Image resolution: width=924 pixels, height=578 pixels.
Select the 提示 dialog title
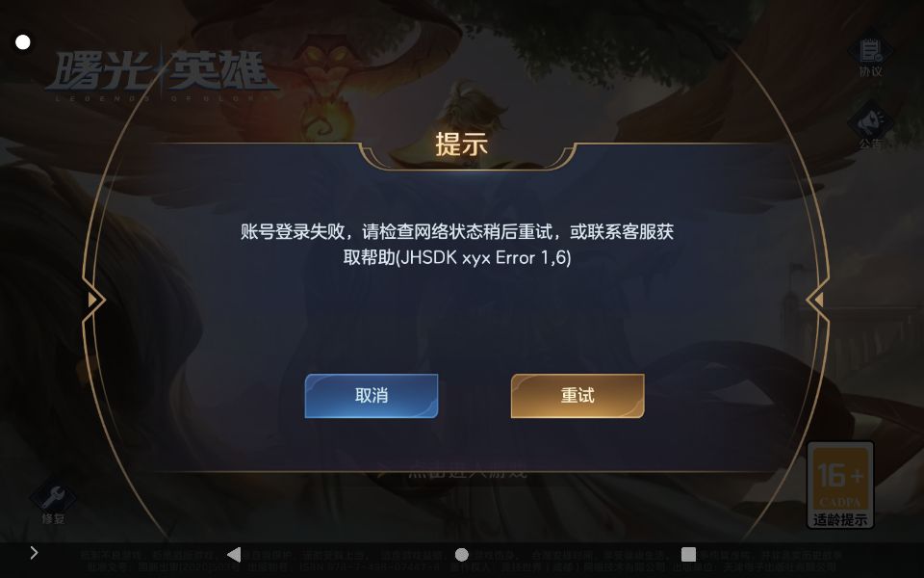461,144
